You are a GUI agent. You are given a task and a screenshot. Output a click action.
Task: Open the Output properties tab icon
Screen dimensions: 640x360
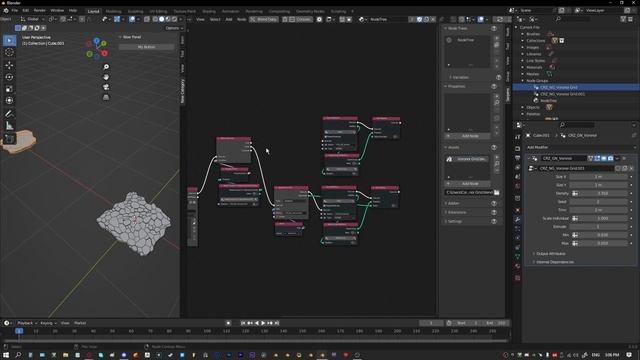coord(518,158)
